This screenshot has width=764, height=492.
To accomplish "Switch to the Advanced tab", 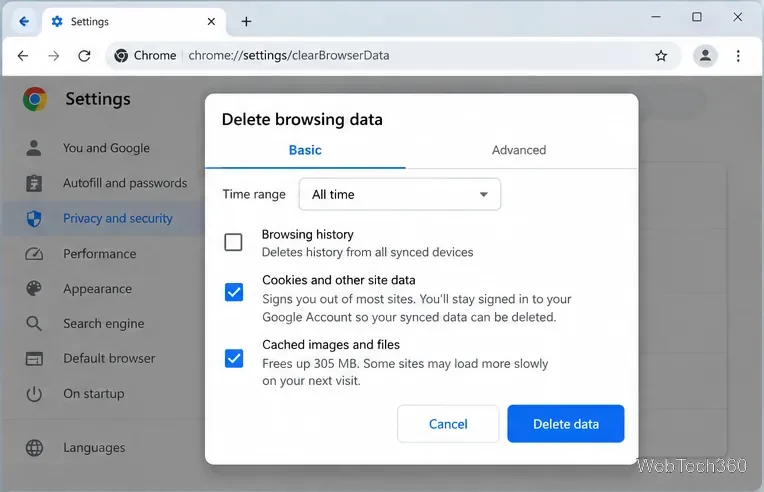I will (518, 150).
